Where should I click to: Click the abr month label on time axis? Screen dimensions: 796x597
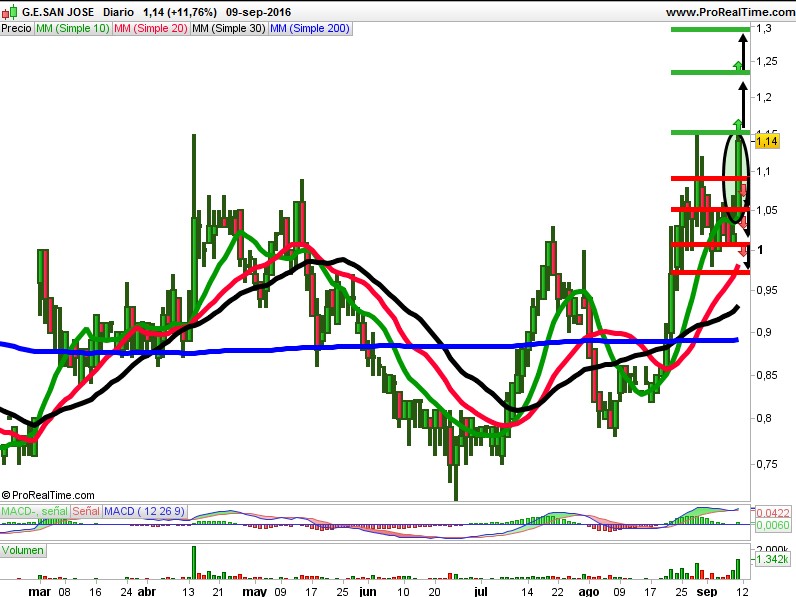[x=147, y=591]
